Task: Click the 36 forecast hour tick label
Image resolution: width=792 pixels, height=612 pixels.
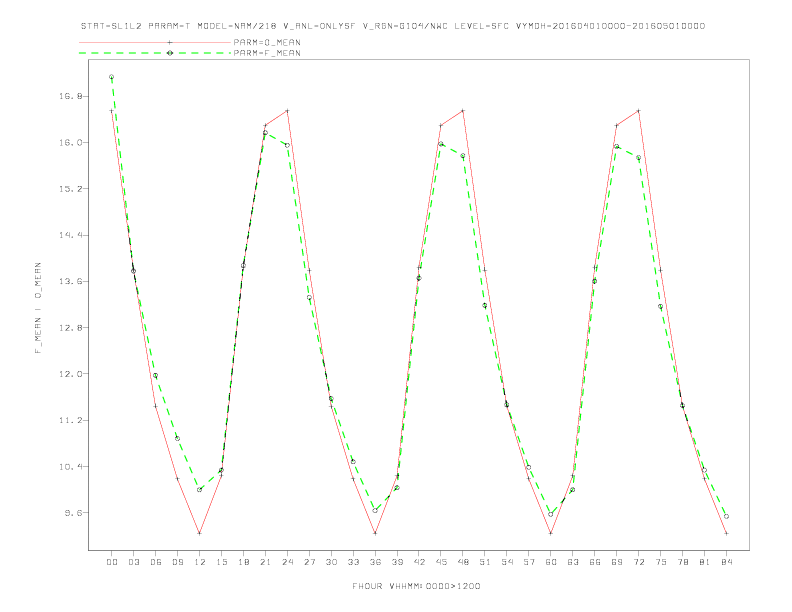Action: (x=375, y=562)
